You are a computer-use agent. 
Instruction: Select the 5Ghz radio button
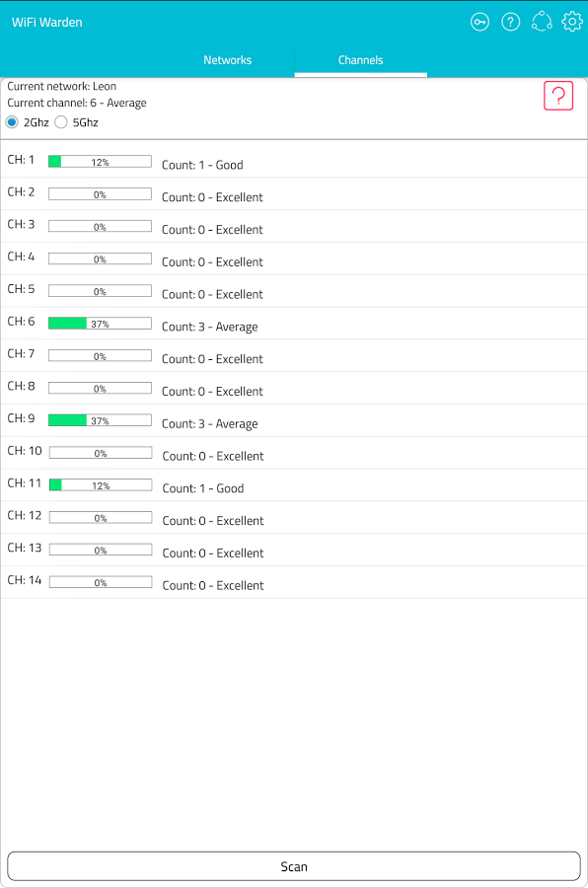[x=61, y=122]
